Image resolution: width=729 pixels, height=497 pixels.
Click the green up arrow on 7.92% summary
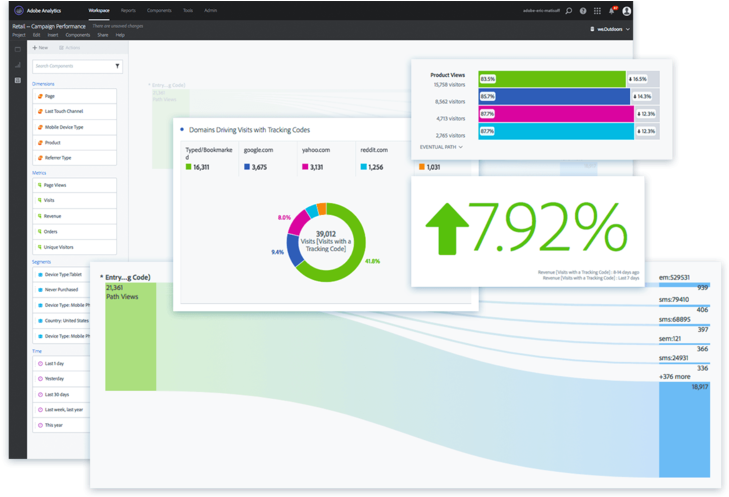(447, 229)
